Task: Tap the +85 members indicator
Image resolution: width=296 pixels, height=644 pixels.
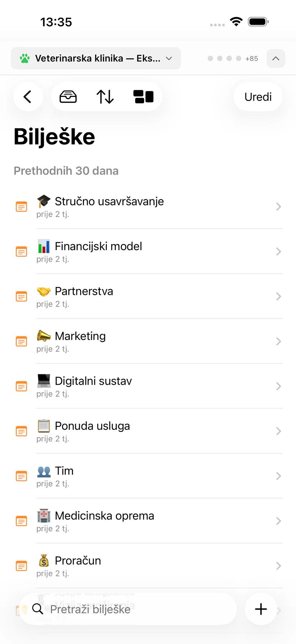Action: pos(252,58)
